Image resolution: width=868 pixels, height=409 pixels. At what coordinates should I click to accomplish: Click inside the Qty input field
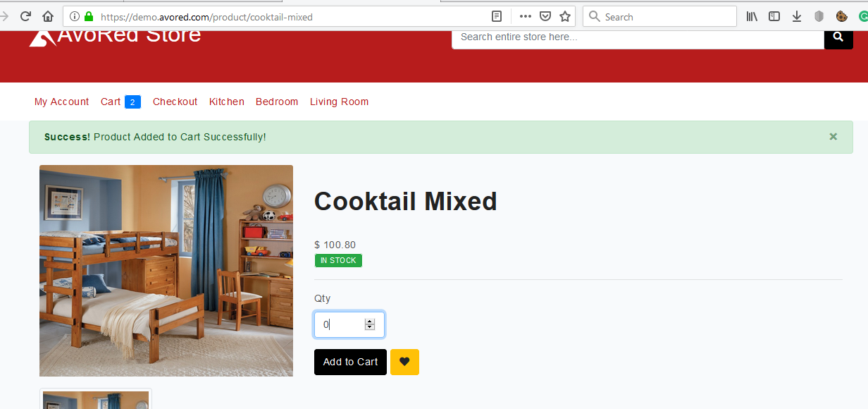click(x=342, y=324)
